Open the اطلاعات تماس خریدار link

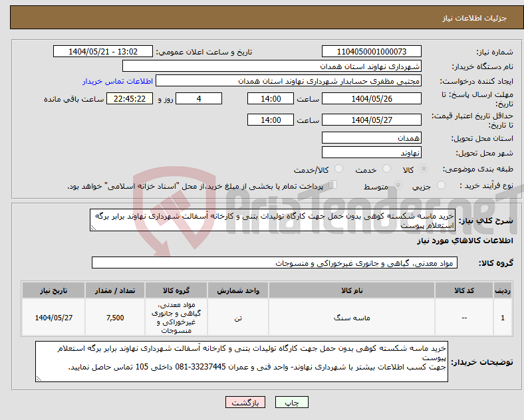(x=118, y=81)
